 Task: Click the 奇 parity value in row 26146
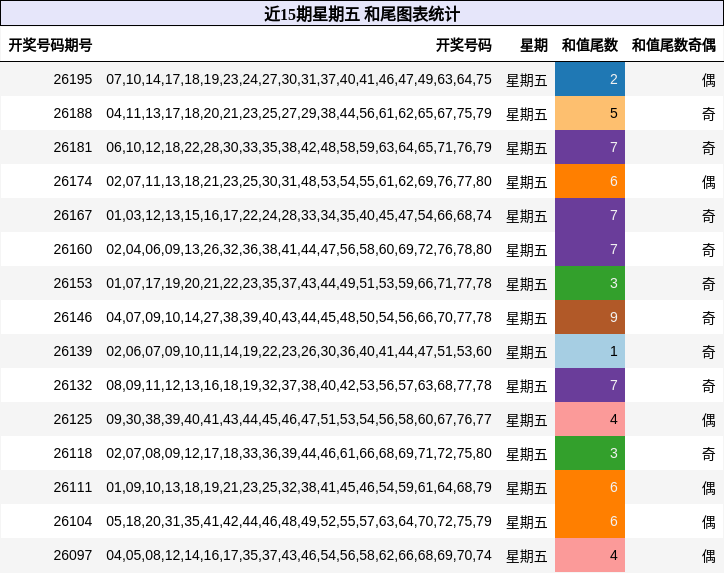(709, 318)
